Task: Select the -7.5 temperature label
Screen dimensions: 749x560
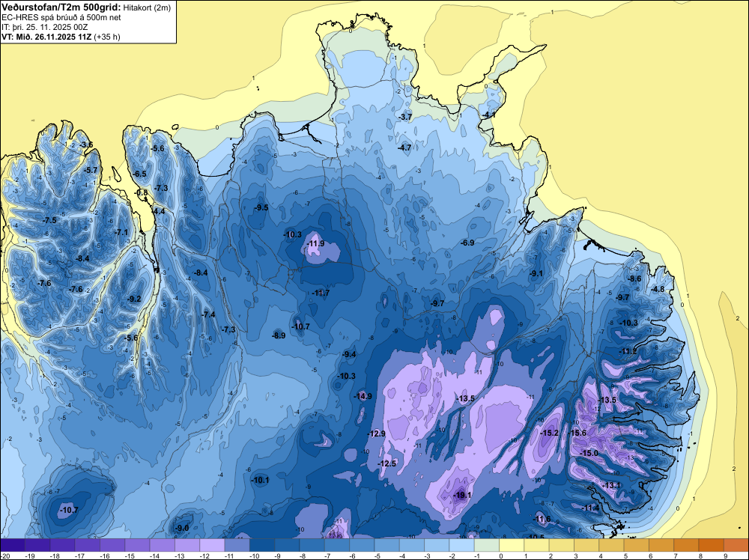Action: tap(49, 220)
